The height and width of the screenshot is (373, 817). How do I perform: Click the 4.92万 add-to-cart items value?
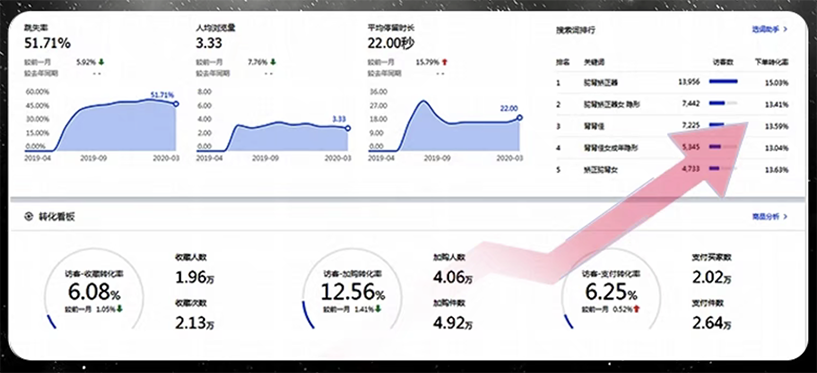click(453, 324)
